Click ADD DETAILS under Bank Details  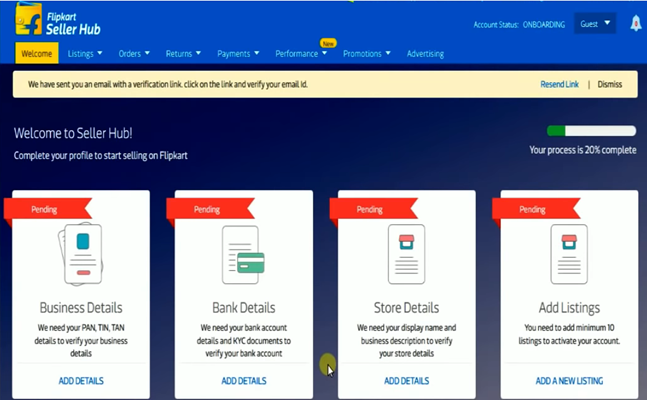click(x=244, y=381)
